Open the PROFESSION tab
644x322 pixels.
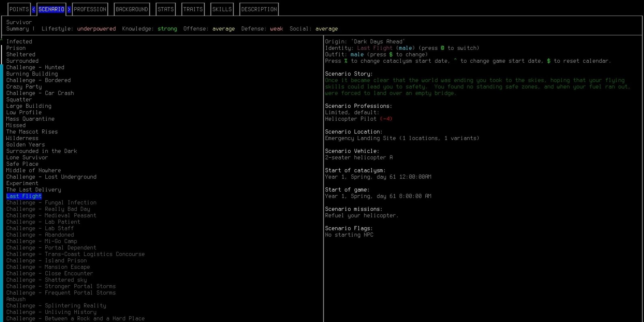coord(90,9)
